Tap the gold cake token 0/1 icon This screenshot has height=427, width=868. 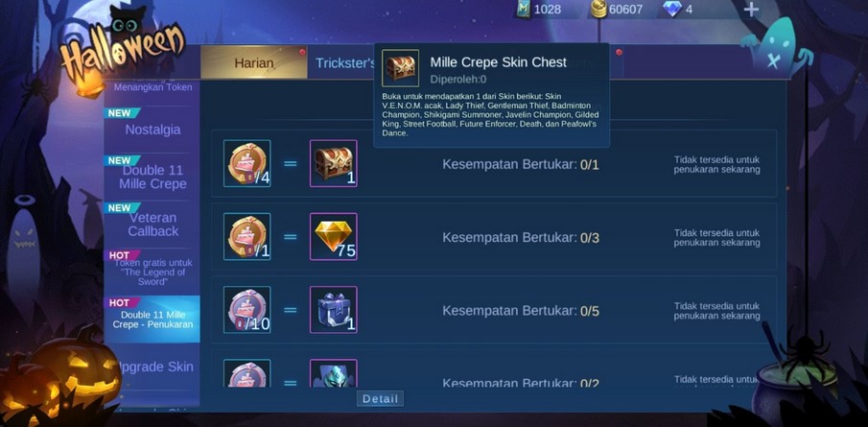(246, 236)
